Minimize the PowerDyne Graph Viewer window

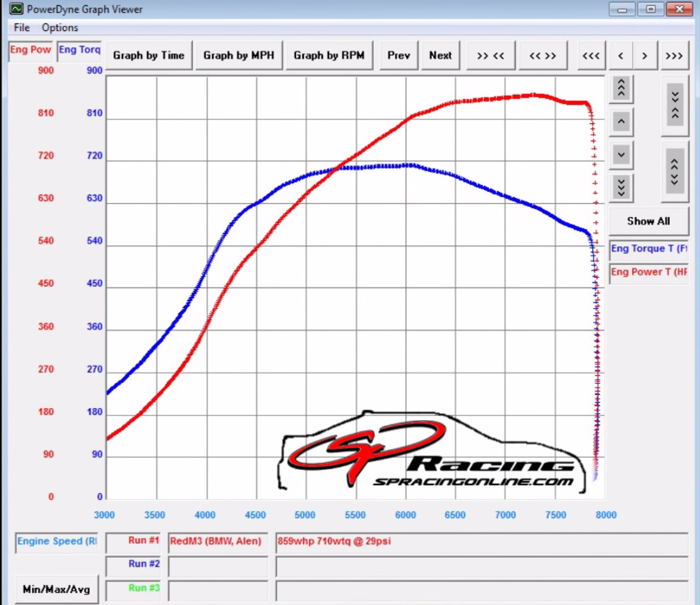622,9
